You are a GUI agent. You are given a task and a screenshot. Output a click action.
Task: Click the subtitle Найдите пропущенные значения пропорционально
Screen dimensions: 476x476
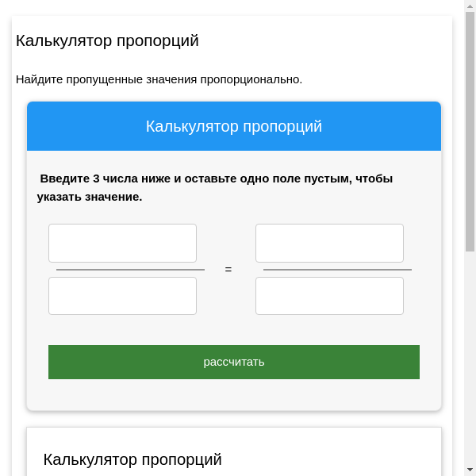[x=159, y=79]
